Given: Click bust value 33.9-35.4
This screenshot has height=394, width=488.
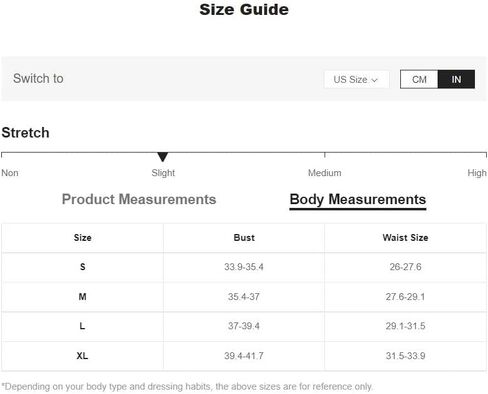Looking at the screenshot, I should [244, 267].
